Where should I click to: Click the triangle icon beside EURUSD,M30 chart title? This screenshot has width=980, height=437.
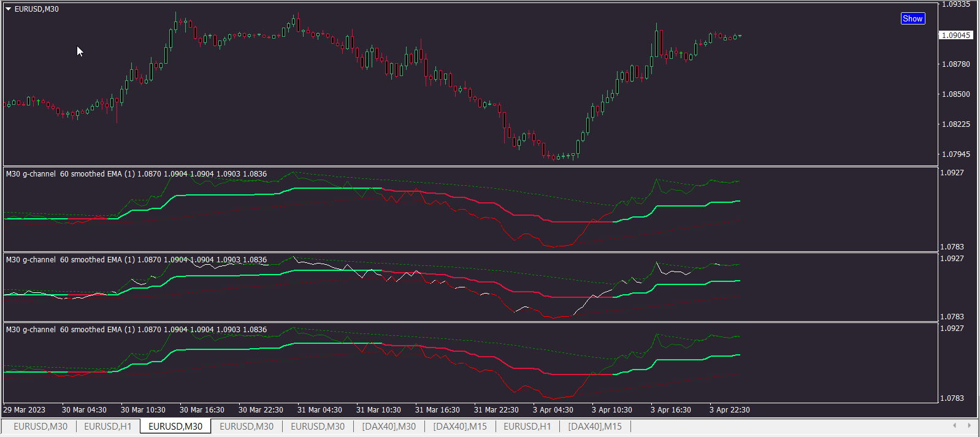pyautogui.click(x=9, y=9)
